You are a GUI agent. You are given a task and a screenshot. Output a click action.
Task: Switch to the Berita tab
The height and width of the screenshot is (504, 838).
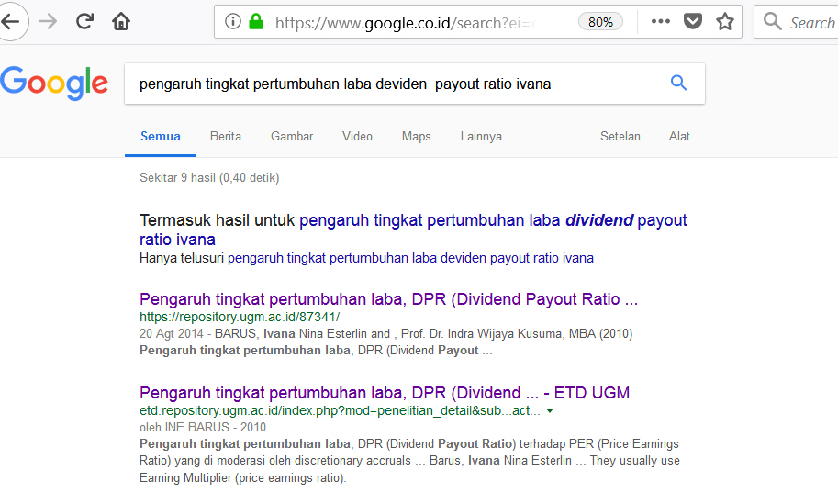point(226,136)
